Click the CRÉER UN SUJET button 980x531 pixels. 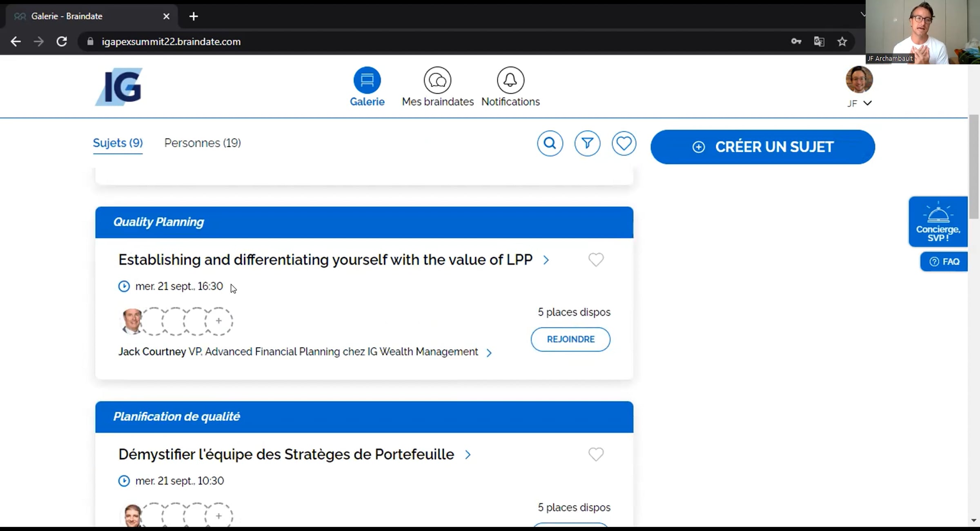763,147
